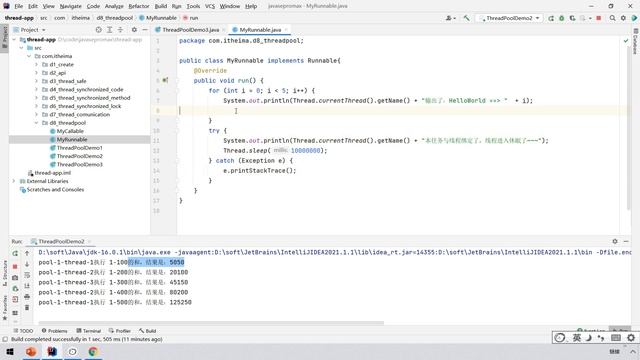Rerun ThreadPoolDemo2 from the top toolbar
This screenshot has width=640, height=360.
pyautogui.click(x=551, y=18)
